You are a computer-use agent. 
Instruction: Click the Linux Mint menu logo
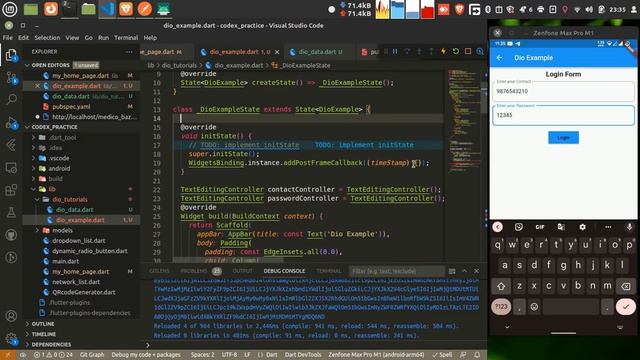pyautogui.click(x=9, y=9)
